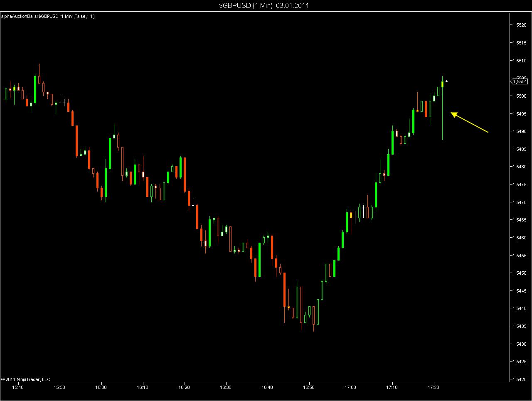Image resolution: width=532 pixels, height=401 pixels.
Task: Click the 1,5520 price axis label
Action: tap(520, 25)
